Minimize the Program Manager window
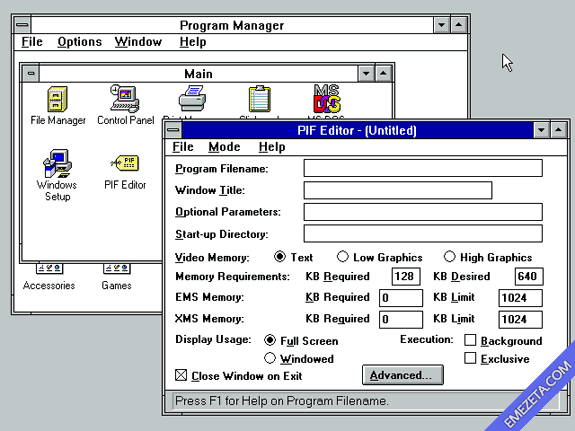Image resolution: width=575 pixels, height=431 pixels. (x=442, y=25)
